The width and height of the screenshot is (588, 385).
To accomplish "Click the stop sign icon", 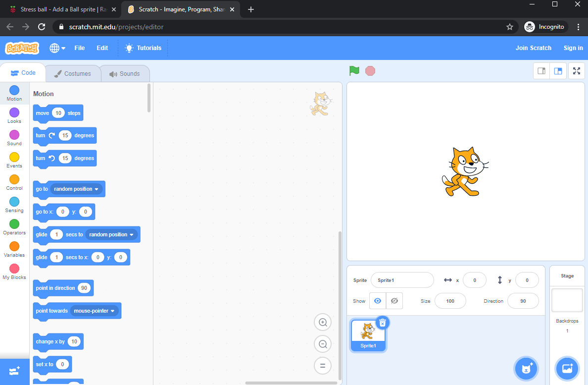I will click(x=370, y=71).
